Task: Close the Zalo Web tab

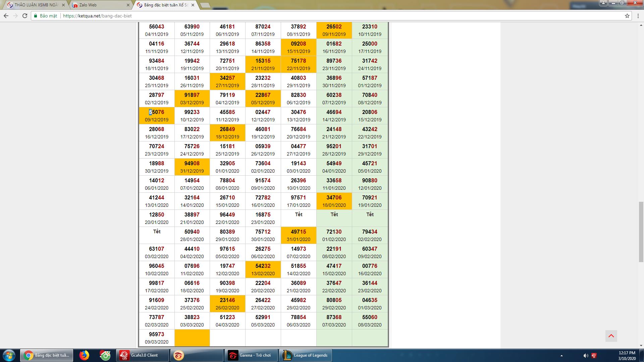Action: coord(128,5)
